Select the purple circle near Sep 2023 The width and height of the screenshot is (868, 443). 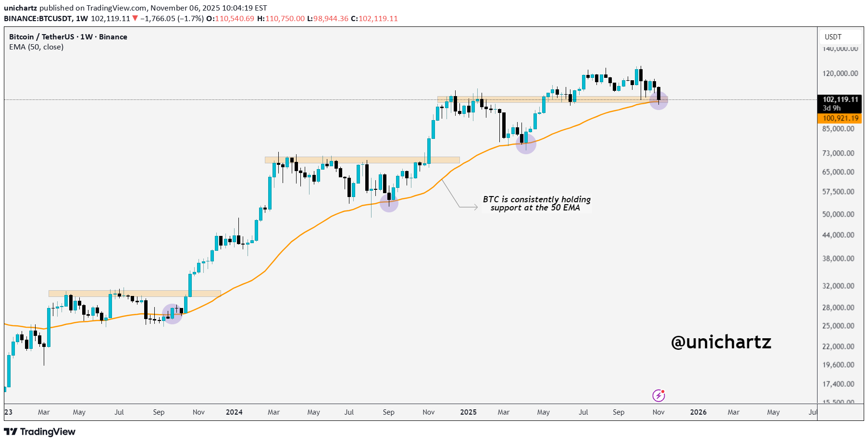click(172, 314)
